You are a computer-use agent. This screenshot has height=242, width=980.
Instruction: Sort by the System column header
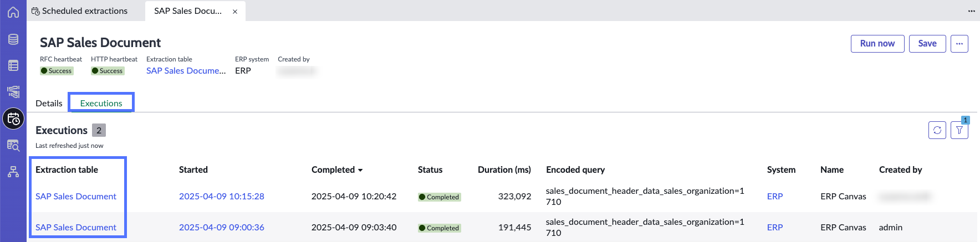(781, 169)
